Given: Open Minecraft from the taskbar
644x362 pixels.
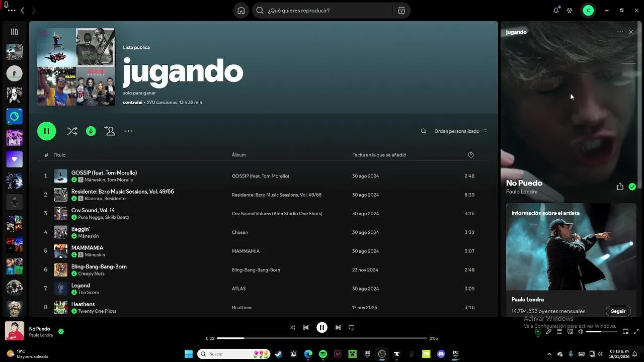Looking at the screenshot, I should pos(353,354).
